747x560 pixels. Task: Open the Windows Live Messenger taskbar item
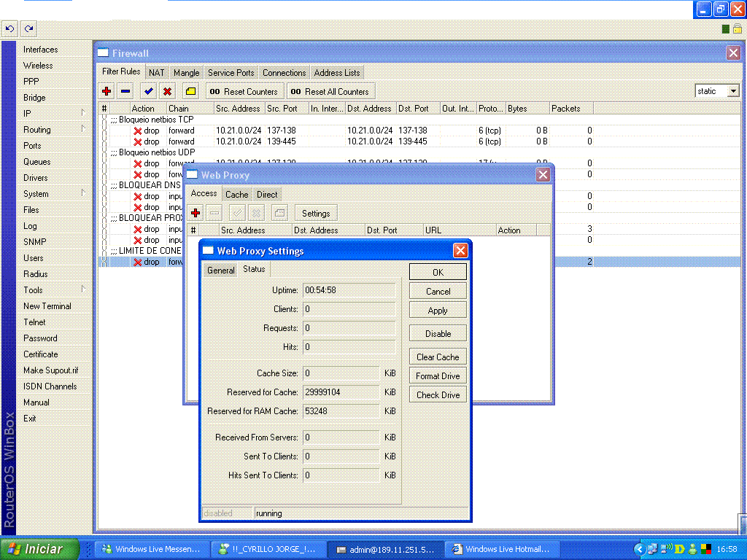152,549
